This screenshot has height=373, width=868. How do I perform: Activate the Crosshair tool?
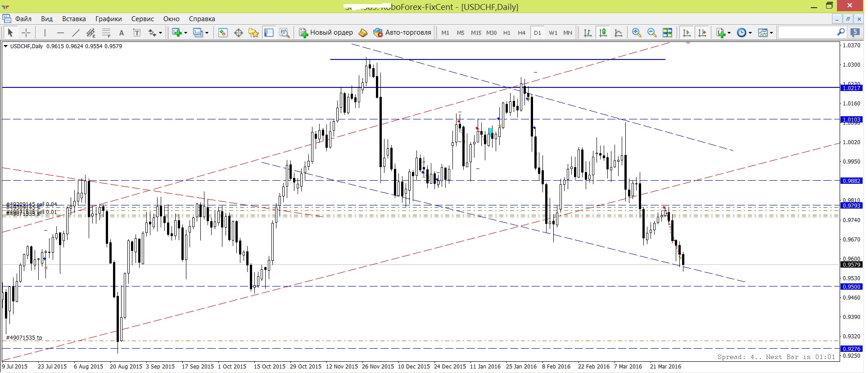click(26, 32)
